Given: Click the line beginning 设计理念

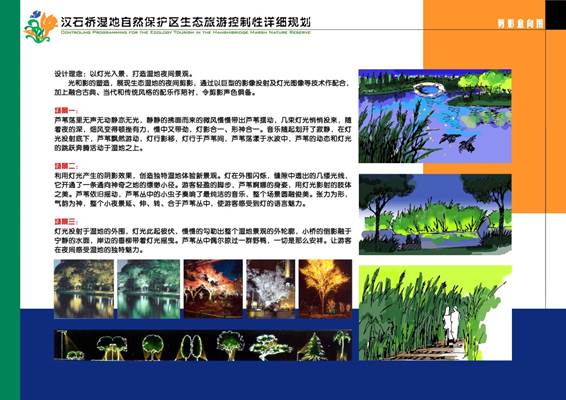Looking at the screenshot, I should click(x=124, y=74).
